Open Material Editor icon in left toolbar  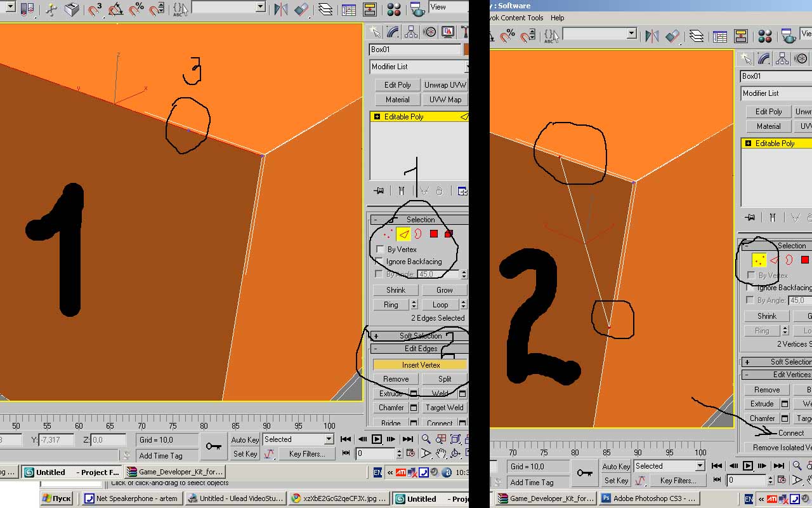coord(394,10)
